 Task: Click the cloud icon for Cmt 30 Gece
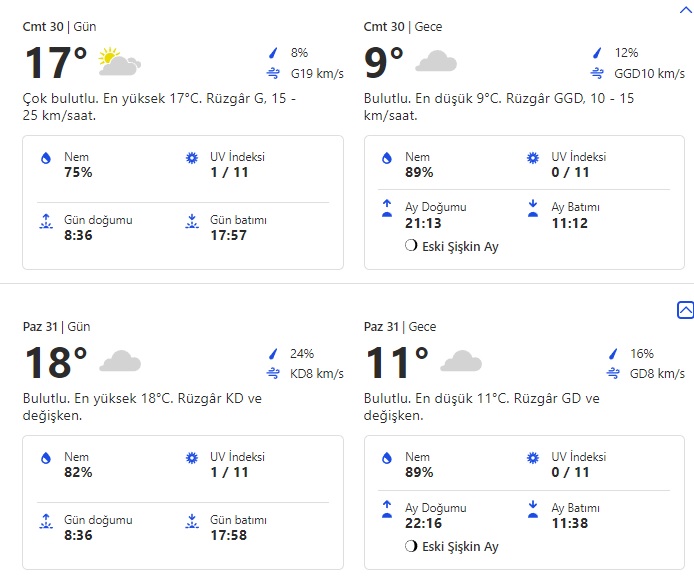(x=436, y=63)
